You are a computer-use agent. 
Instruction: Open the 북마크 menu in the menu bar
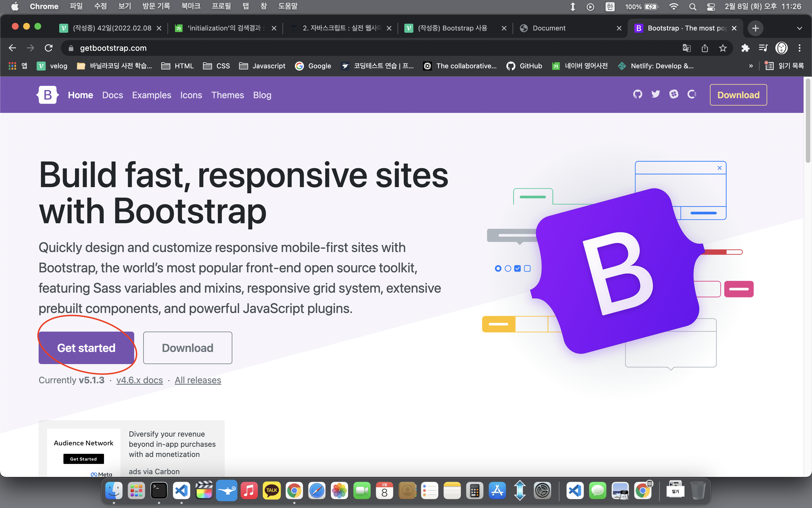[191, 6]
